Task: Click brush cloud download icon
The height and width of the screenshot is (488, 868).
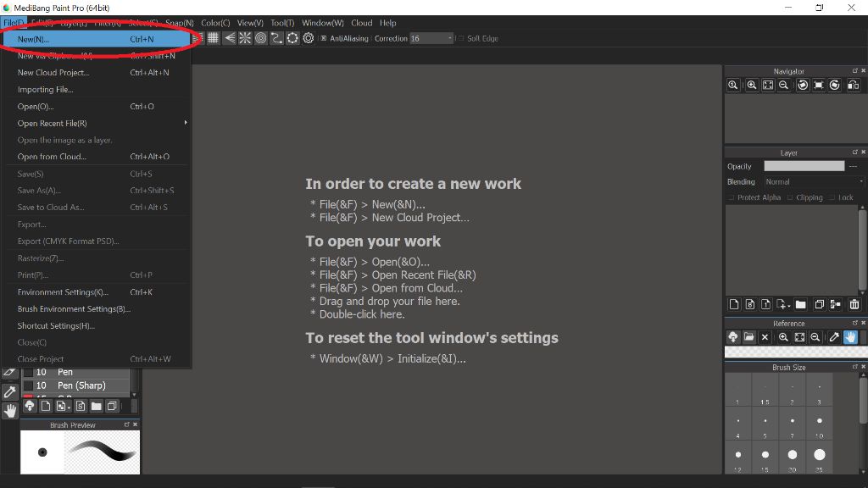Action: [30, 406]
